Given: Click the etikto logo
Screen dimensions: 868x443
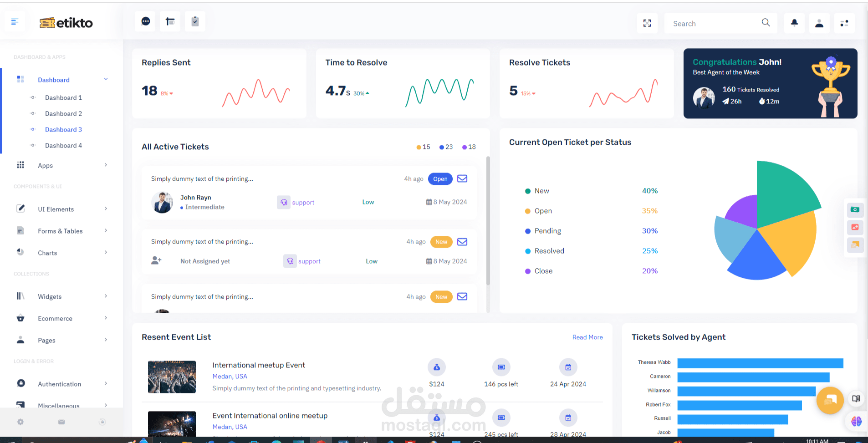Looking at the screenshot, I should 66,22.
